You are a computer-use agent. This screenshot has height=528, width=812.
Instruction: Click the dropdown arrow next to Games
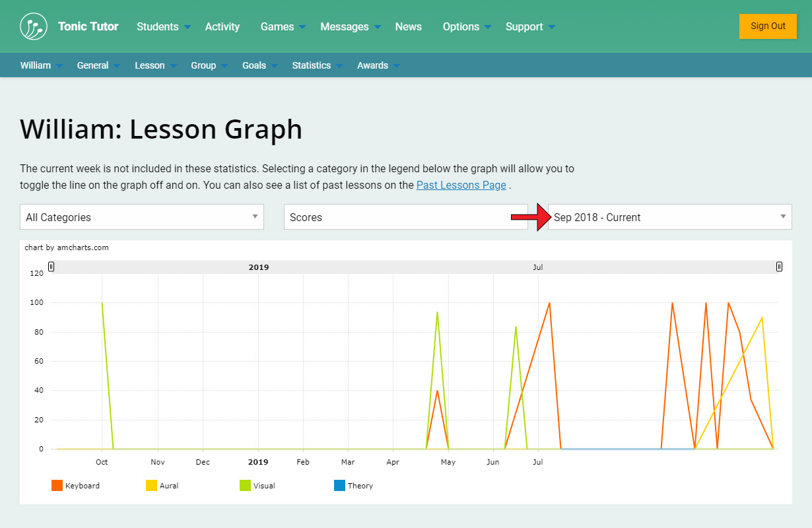[302, 27]
